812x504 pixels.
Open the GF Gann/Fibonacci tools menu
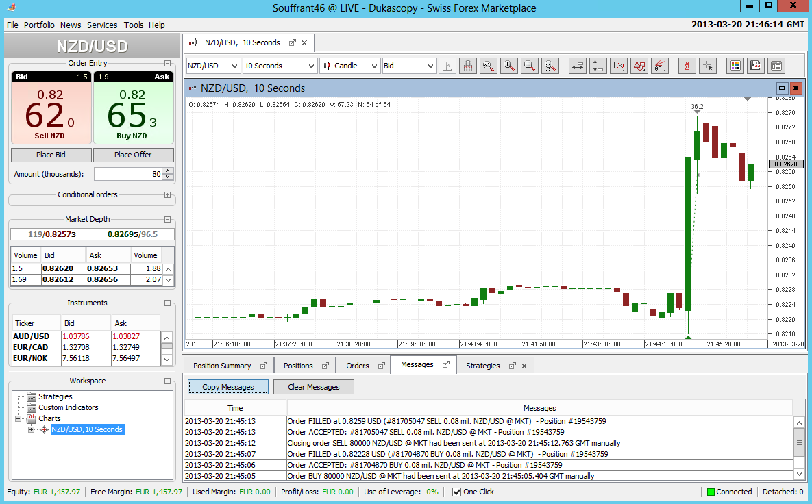click(x=660, y=66)
